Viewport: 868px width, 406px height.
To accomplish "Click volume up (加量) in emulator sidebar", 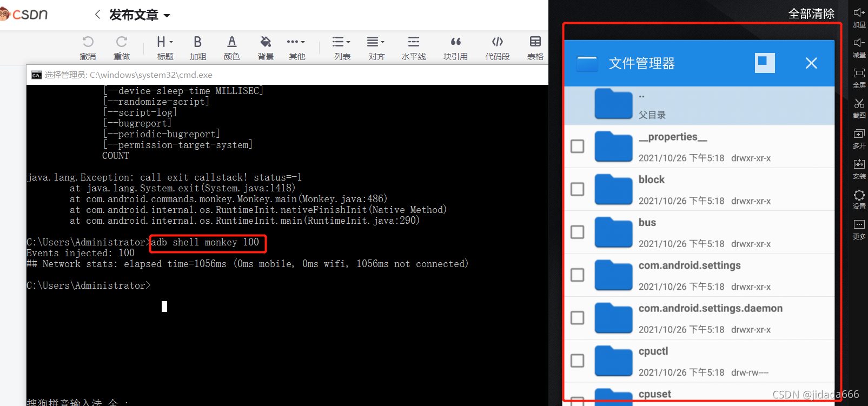I will click(859, 12).
